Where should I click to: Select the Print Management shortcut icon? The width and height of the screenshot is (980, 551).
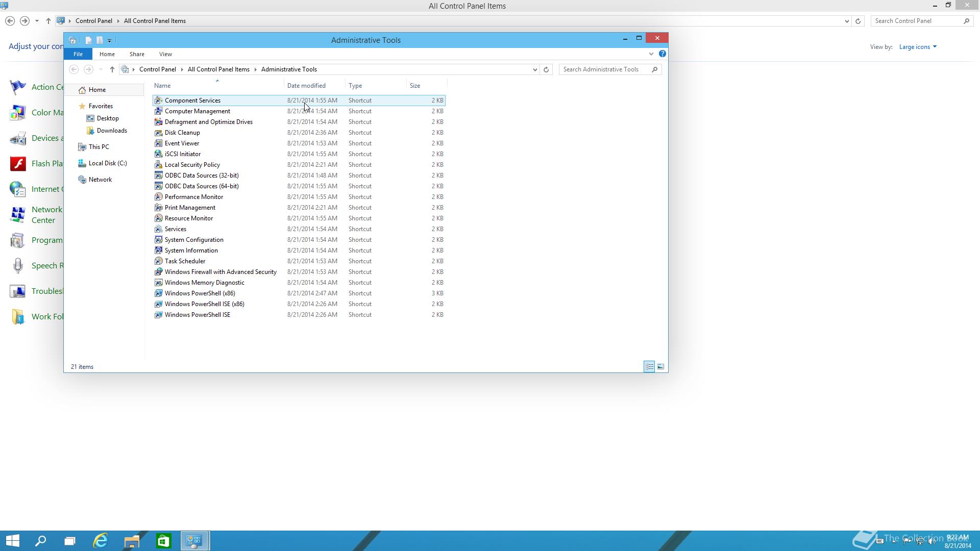158,208
